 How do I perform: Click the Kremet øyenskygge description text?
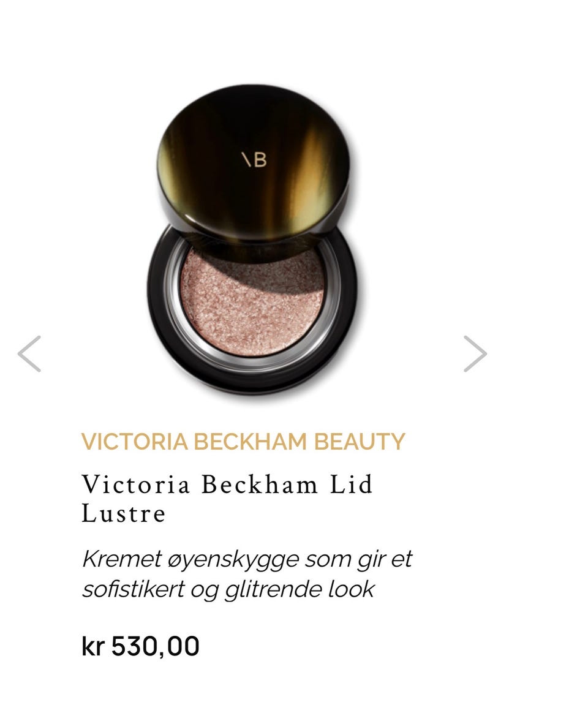pos(247,574)
